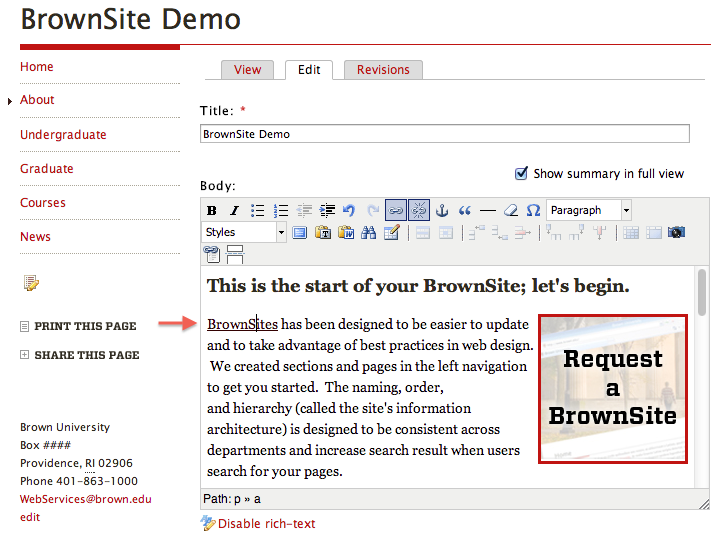Click the redo arrow icon

[x=373, y=211]
